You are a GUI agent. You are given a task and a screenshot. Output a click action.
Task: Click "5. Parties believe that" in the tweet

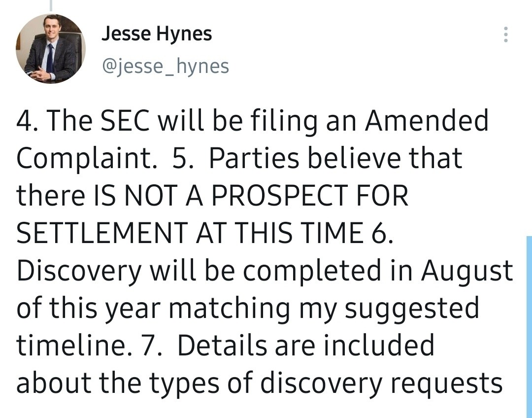coord(317,159)
